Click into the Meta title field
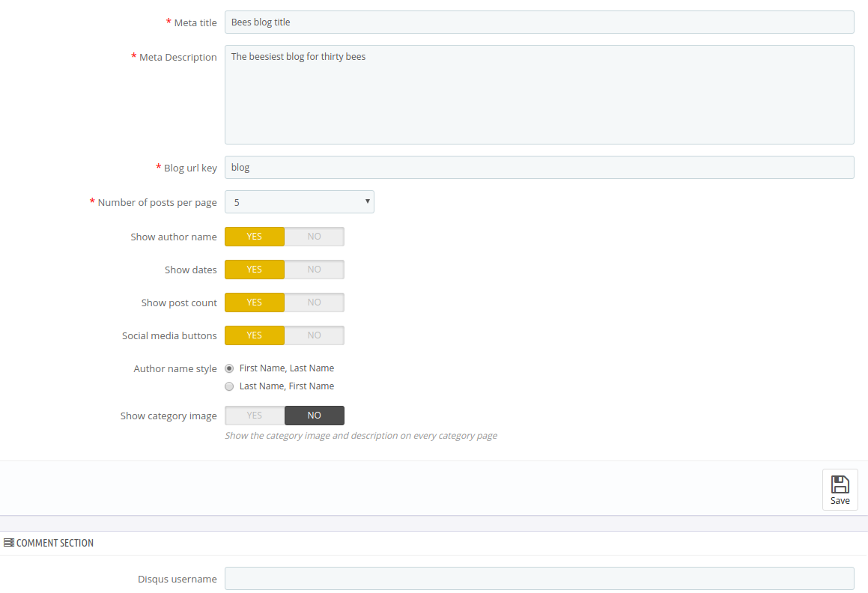This screenshot has width=868, height=593. pos(539,22)
